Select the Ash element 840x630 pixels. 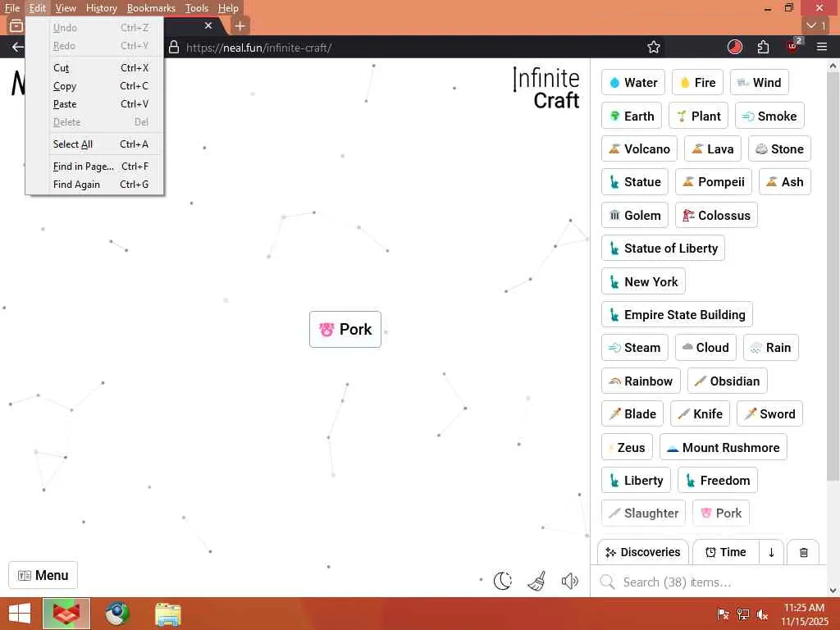(x=785, y=182)
